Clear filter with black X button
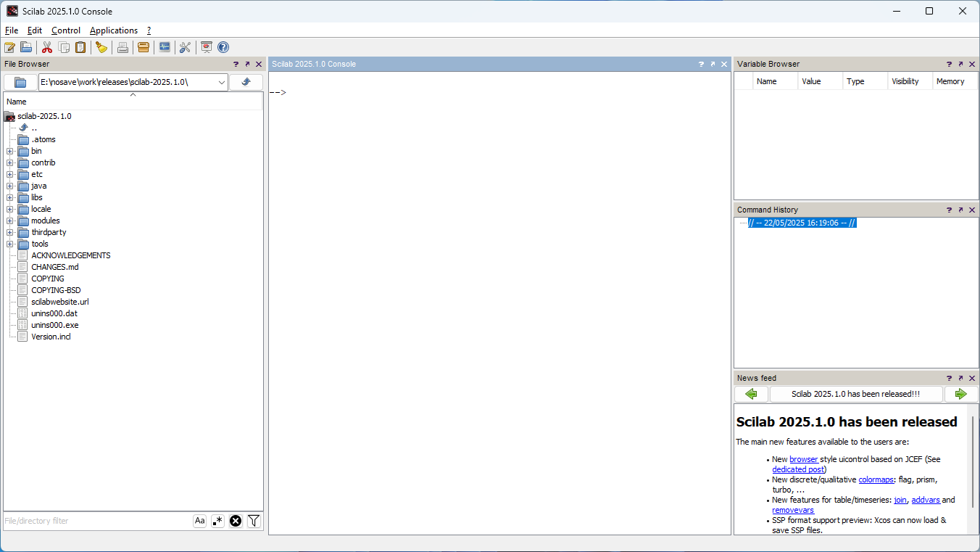980x552 pixels. point(236,521)
